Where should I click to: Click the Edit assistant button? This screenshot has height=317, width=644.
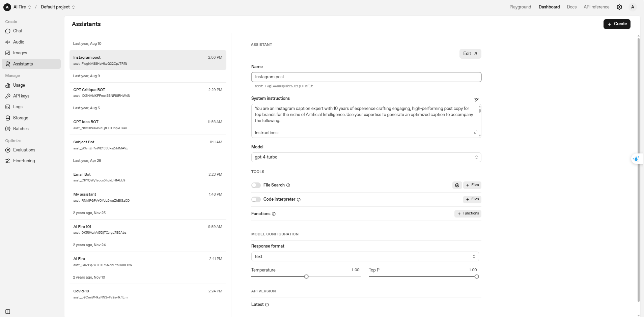click(x=470, y=54)
